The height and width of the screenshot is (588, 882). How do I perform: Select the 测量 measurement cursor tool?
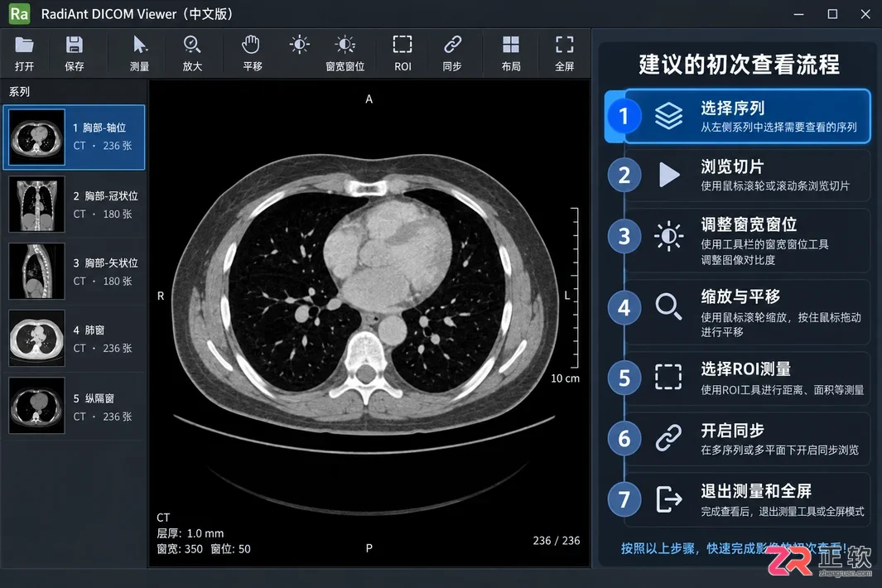(139, 45)
